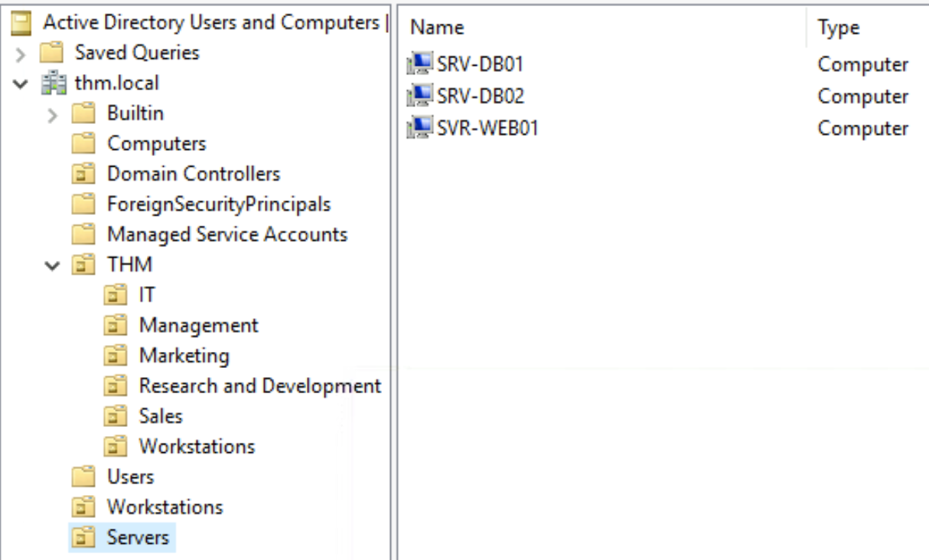Open the Computers container label

157,144
